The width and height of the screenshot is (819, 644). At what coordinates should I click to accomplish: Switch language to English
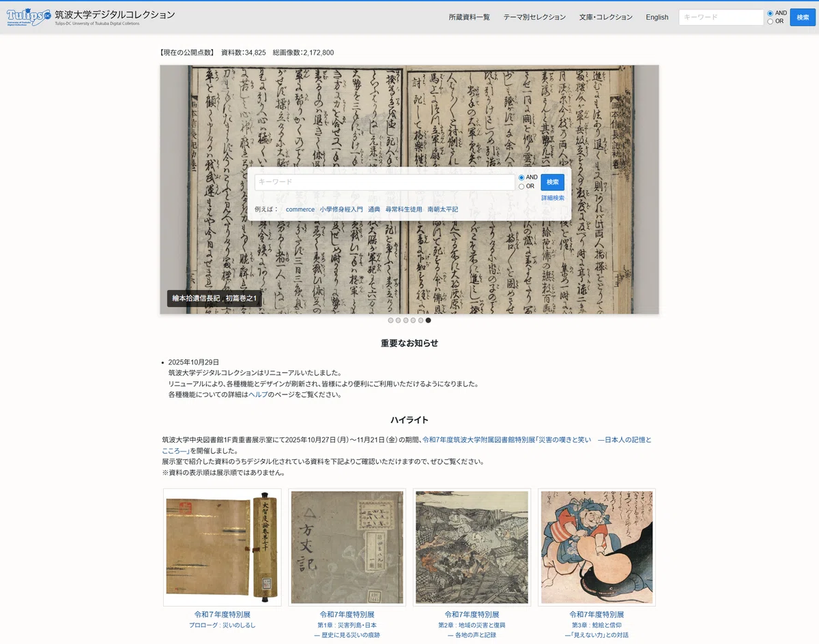657,17
